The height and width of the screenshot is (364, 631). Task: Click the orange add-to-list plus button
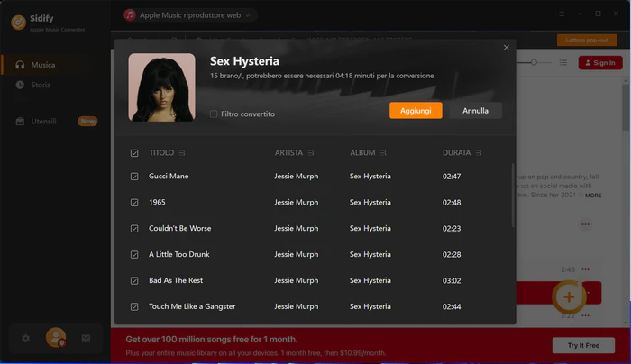[x=569, y=297]
